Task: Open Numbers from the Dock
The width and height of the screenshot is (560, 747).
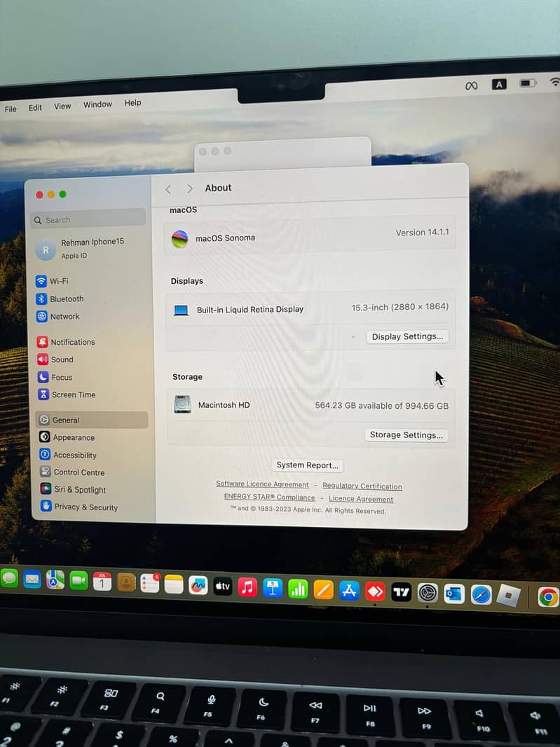Action: click(298, 589)
